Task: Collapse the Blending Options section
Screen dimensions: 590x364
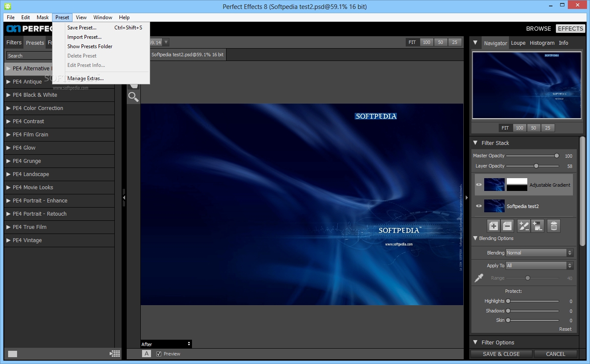Action: (x=475, y=238)
